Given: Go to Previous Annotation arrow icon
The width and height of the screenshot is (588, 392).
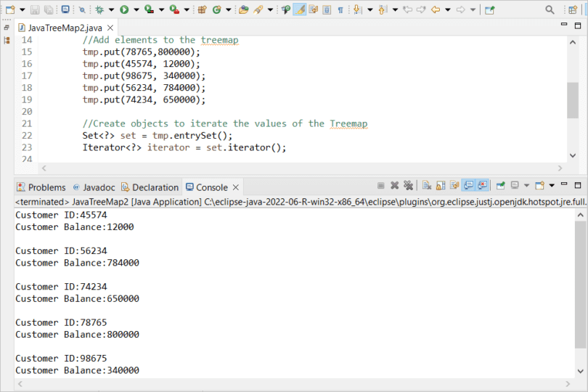Looking at the screenshot, I should click(x=382, y=9).
